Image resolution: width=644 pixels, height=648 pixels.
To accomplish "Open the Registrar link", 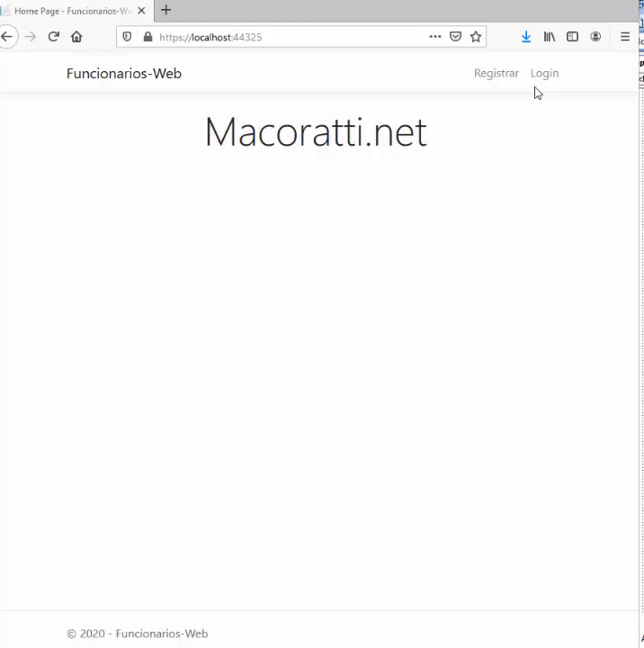I will [x=496, y=73].
